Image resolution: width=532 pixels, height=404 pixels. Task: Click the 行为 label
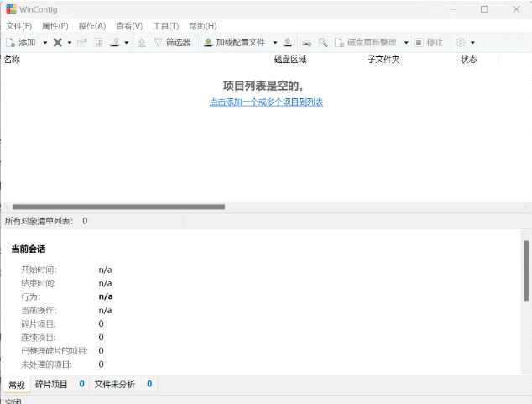pyautogui.click(x=31, y=296)
